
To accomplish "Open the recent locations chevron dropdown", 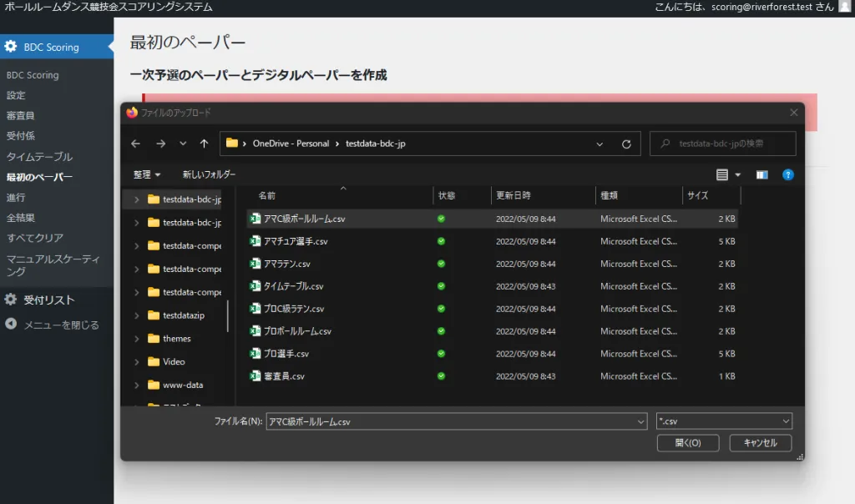I will point(183,144).
